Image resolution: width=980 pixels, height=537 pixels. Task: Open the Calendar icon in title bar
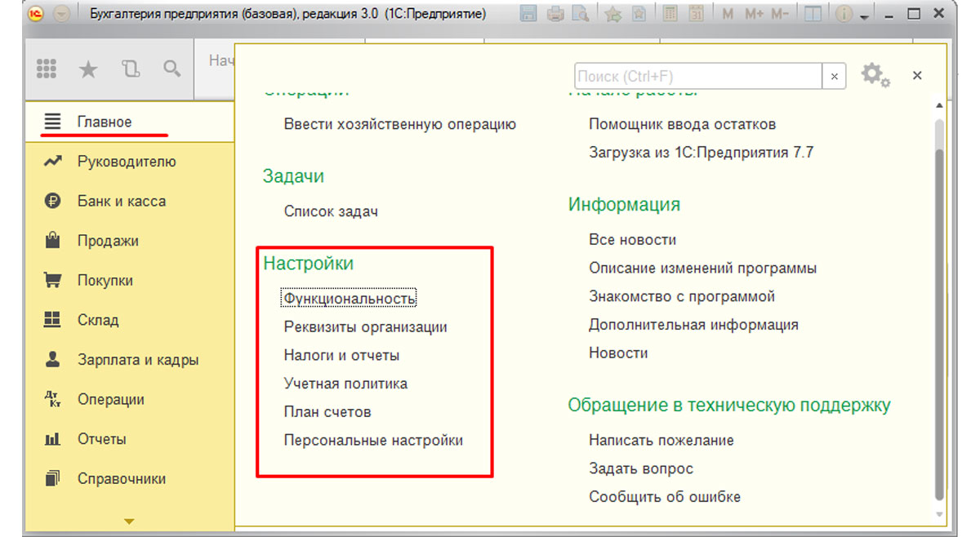tap(696, 14)
